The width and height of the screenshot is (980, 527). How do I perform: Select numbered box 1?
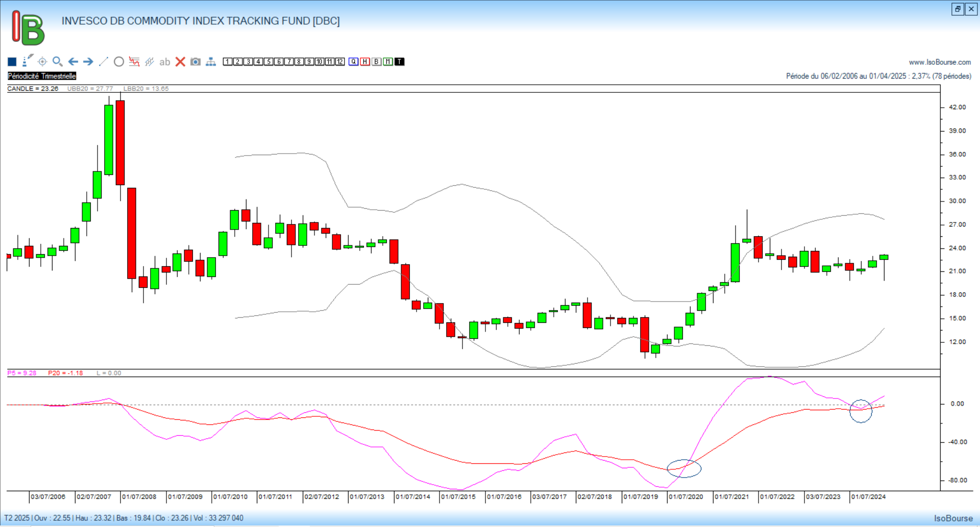pos(228,62)
